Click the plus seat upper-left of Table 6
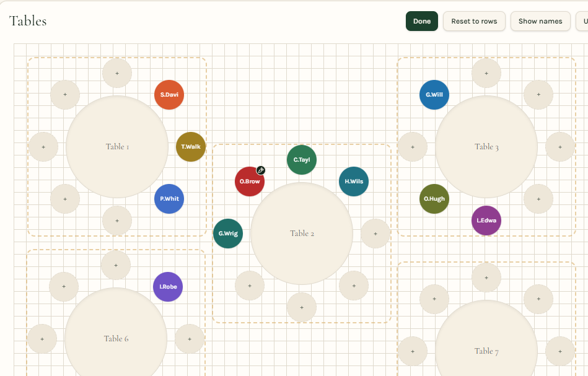This screenshot has height=376, width=588. pos(64,287)
